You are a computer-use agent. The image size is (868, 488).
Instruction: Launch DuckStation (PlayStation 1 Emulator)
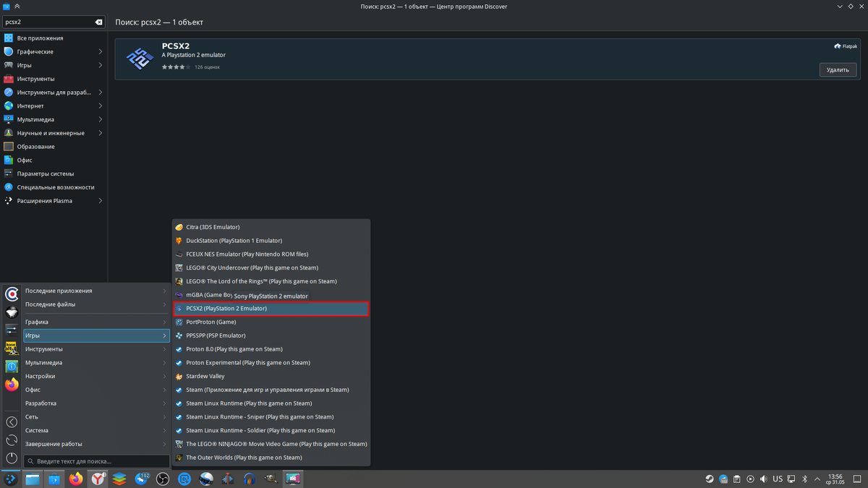[x=271, y=241]
